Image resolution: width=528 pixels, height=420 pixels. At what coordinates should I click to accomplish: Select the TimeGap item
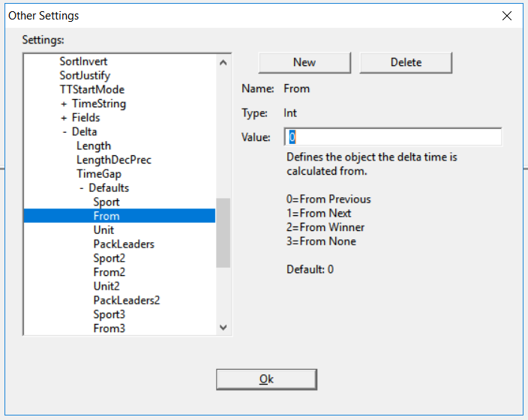point(99,174)
